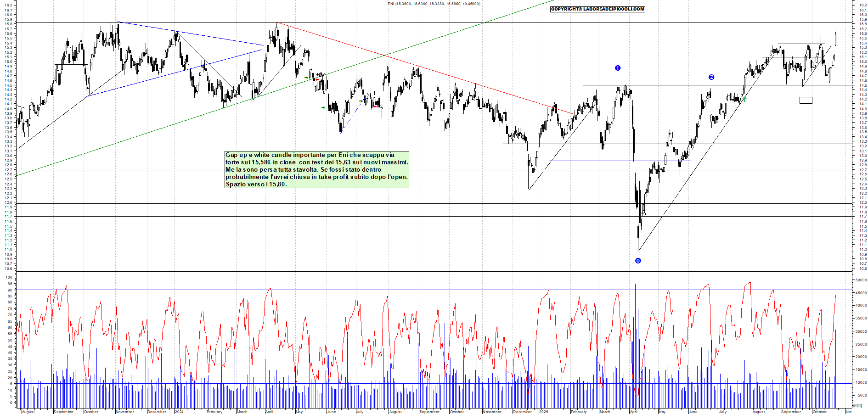Click the rightmost red arrow marker

point(375,106)
